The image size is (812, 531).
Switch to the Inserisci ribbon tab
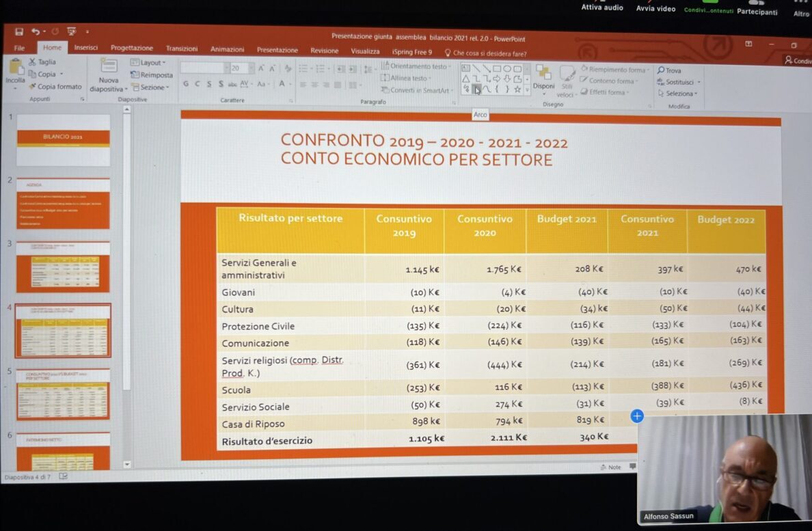pos(85,48)
